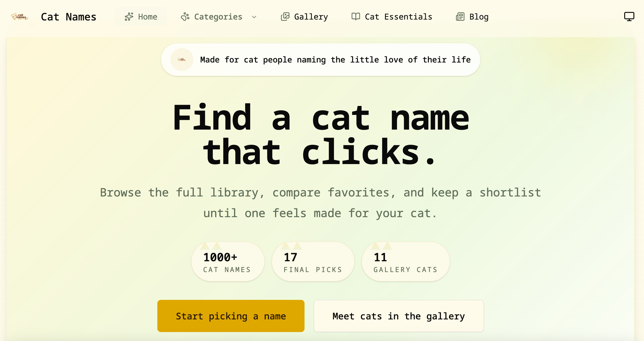Click the newspaper icon beside Blog

[460, 17]
